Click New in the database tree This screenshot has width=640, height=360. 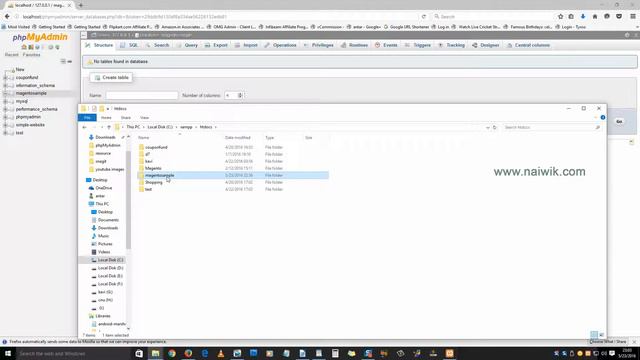pos(20,70)
